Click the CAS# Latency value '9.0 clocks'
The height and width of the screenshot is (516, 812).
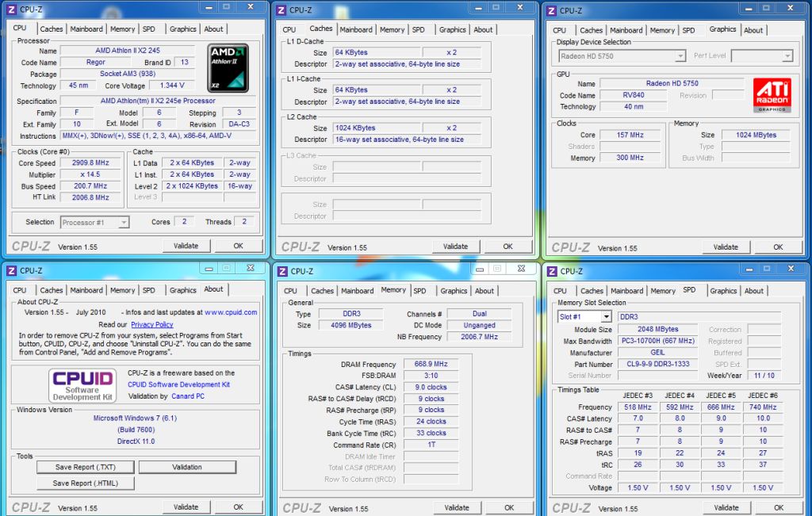click(431, 387)
